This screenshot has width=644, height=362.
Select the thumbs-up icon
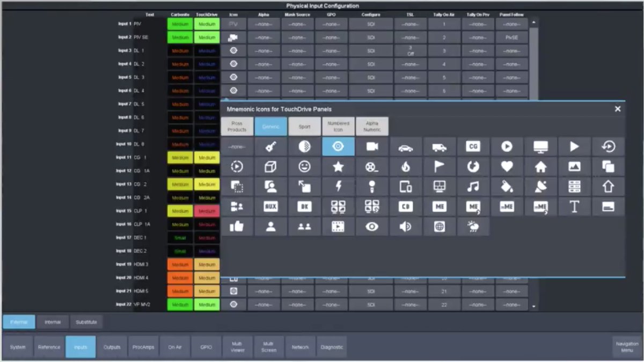237,226
